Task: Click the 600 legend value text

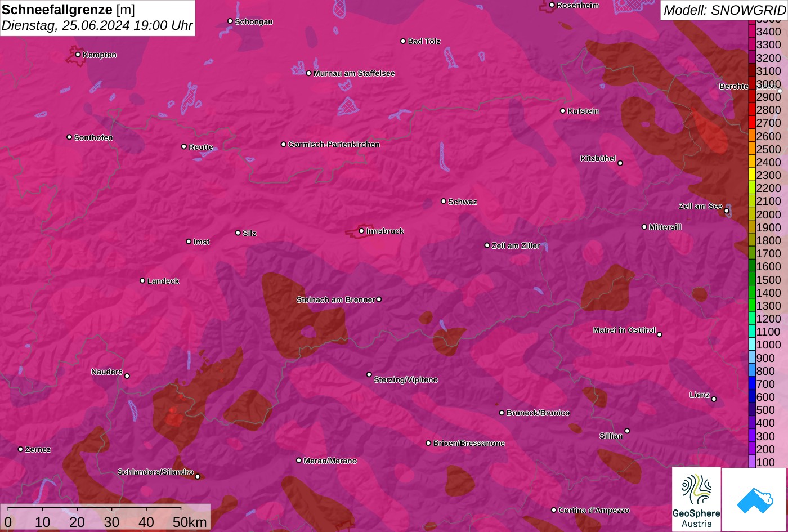Action: click(765, 397)
